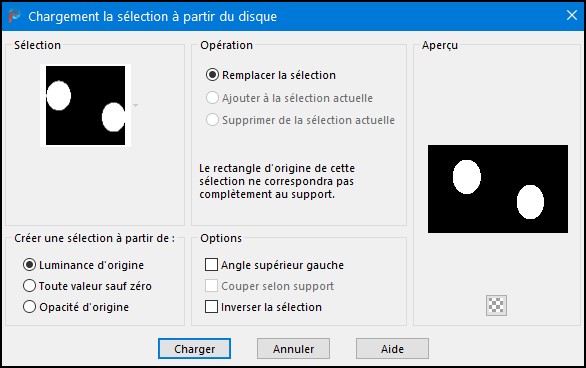Viewport: 586px width, 368px height.
Task: Tick the Couper selon support checkbox
Action: pyautogui.click(x=211, y=286)
